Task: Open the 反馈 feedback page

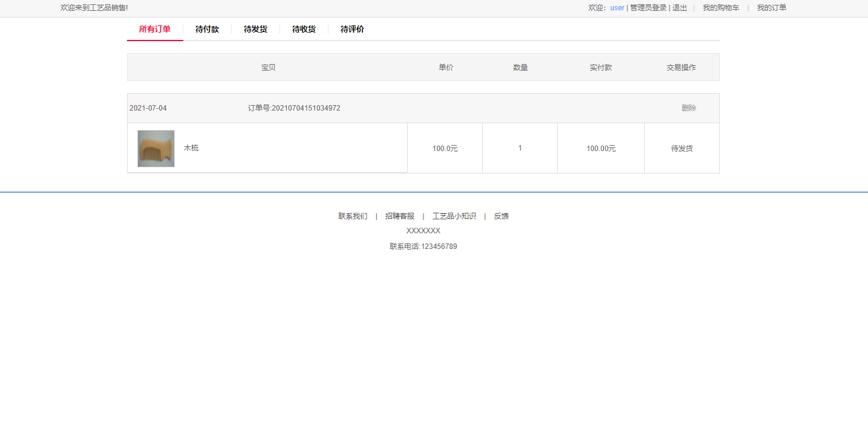Action: tap(501, 216)
